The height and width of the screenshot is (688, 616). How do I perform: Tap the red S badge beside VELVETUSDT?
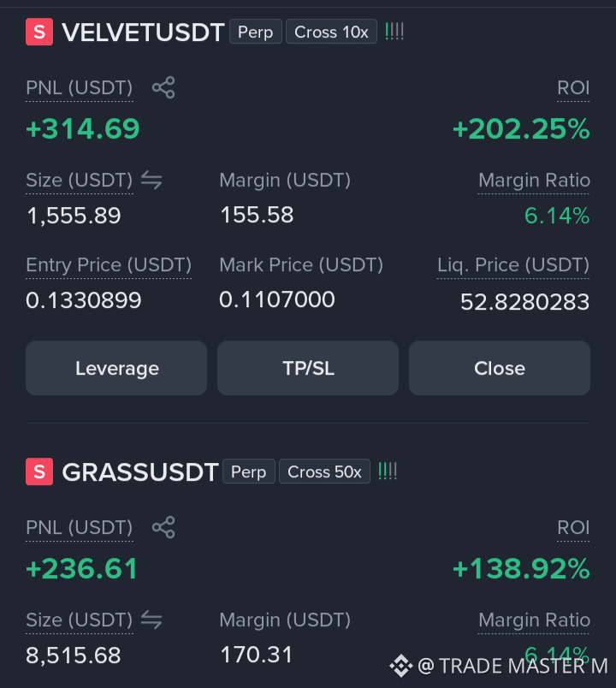tap(39, 32)
